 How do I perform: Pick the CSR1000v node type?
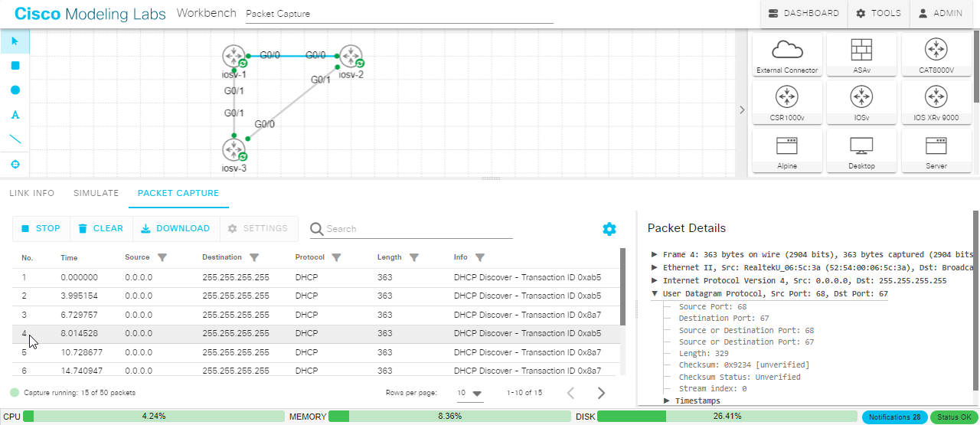[x=787, y=103]
